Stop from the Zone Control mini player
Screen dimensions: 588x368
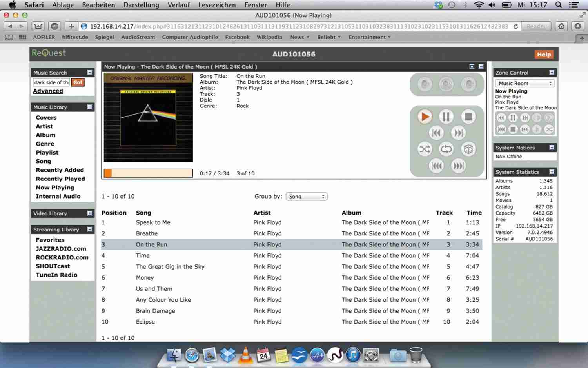click(513, 129)
